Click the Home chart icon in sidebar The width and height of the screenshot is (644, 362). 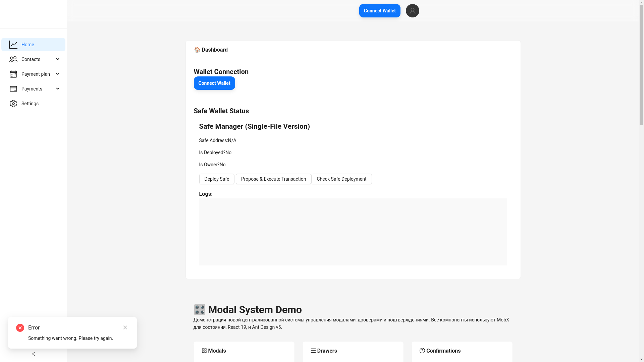(13, 45)
